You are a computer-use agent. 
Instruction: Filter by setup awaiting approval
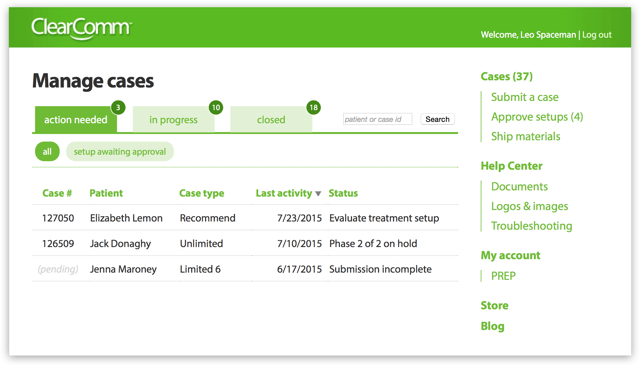pyautogui.click(x=120, y=151)
